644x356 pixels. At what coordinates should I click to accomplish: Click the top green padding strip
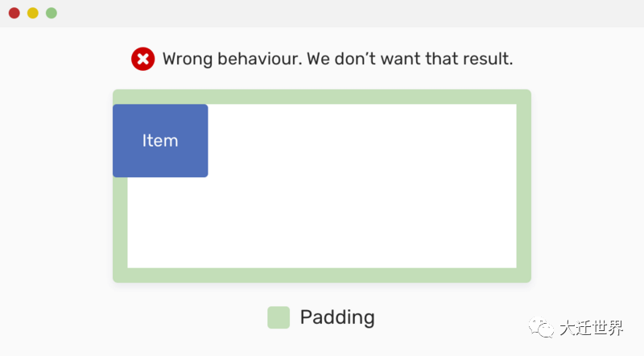pyautogui.click(x=322, y=97)
